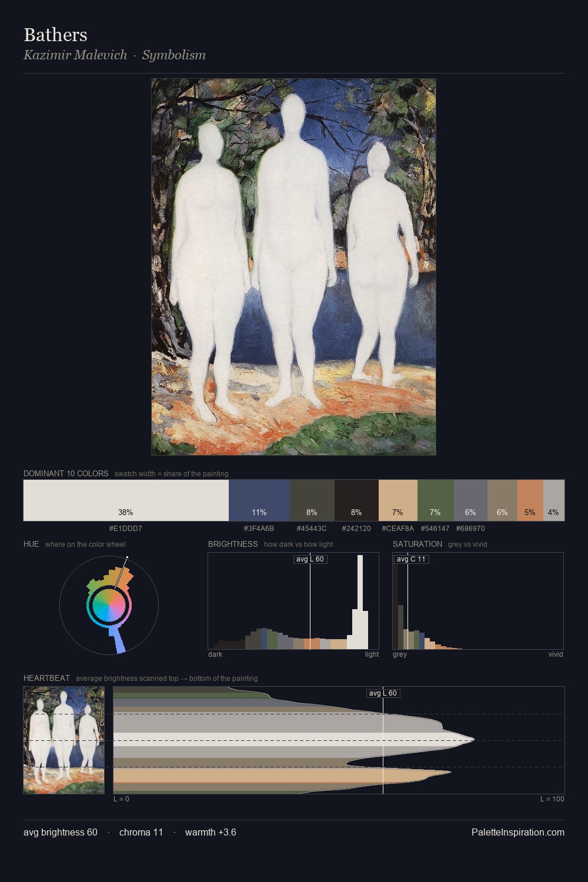Click the #3F4A6B hex code label
The height and width of the screenshot is (882, 588).
[259, 529]
